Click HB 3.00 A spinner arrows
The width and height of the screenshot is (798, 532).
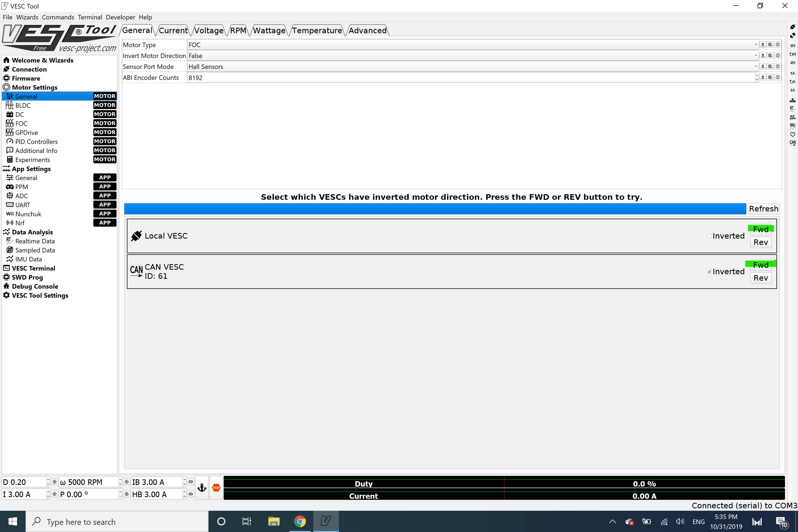(184, 494)
